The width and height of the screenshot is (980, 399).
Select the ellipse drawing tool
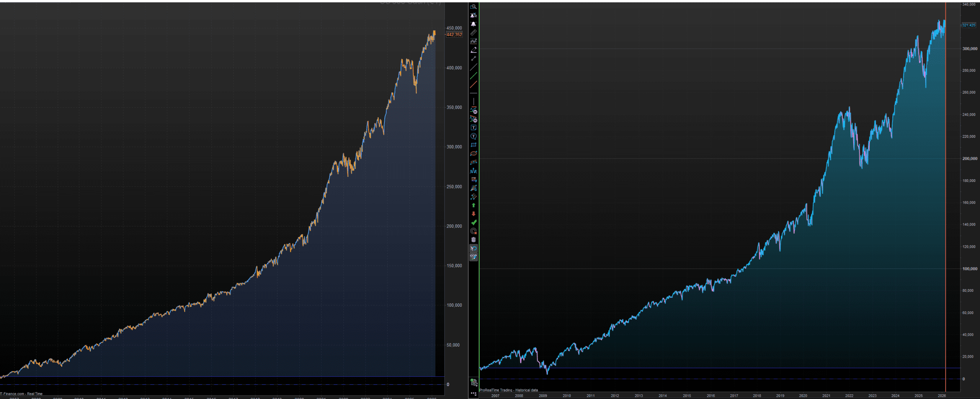click(474, 154)
